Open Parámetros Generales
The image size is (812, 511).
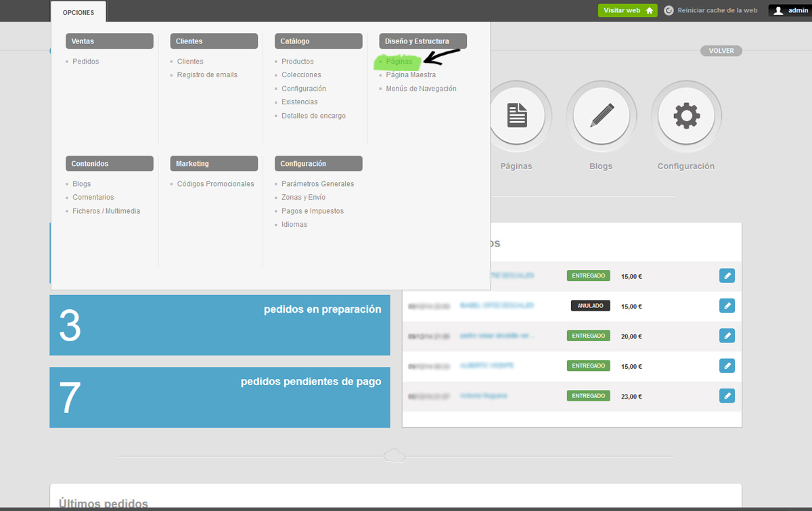point(318,184)
